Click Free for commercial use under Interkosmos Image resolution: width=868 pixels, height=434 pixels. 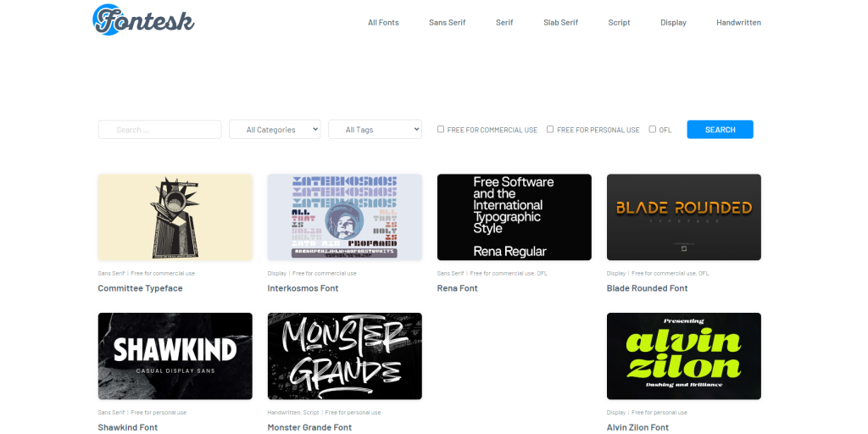(325, 274)
